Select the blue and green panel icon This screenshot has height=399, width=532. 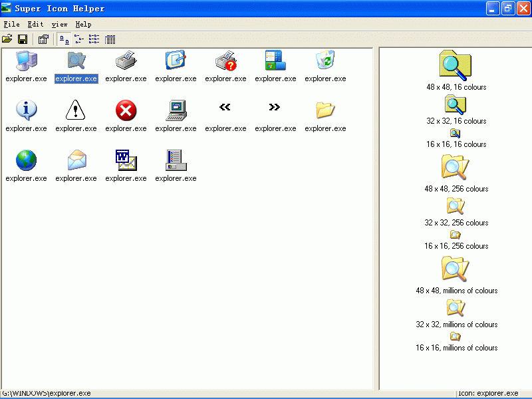coord(275,61)
